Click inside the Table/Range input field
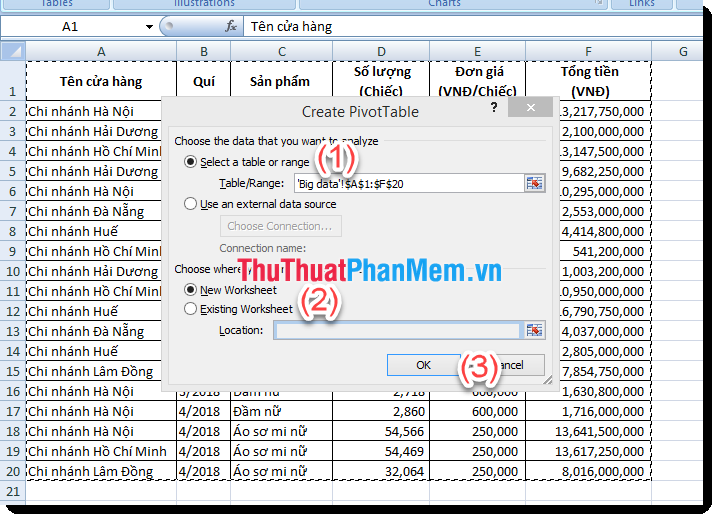The width and height of the screenshot is (718, 520). coord(409,184)
